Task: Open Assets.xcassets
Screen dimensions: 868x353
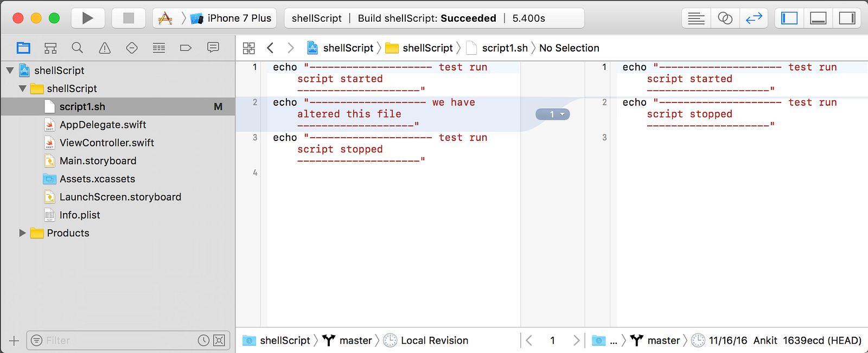Action: (97, 179)
